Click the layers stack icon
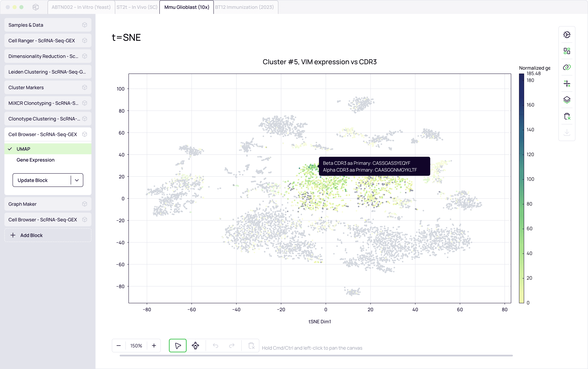 567,100
